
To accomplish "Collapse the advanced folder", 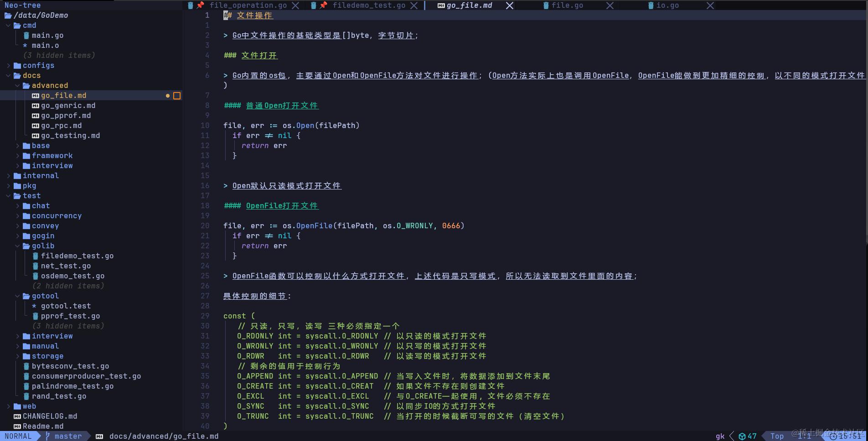I will (x=17, y=86).
